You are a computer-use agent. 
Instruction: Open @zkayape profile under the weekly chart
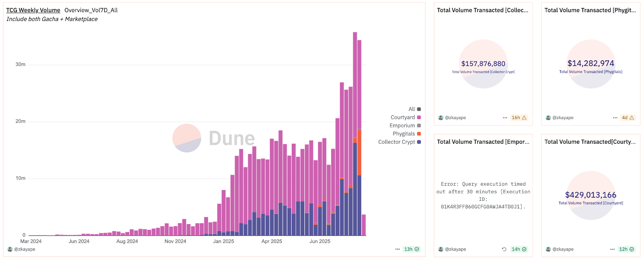click(25, 249)
